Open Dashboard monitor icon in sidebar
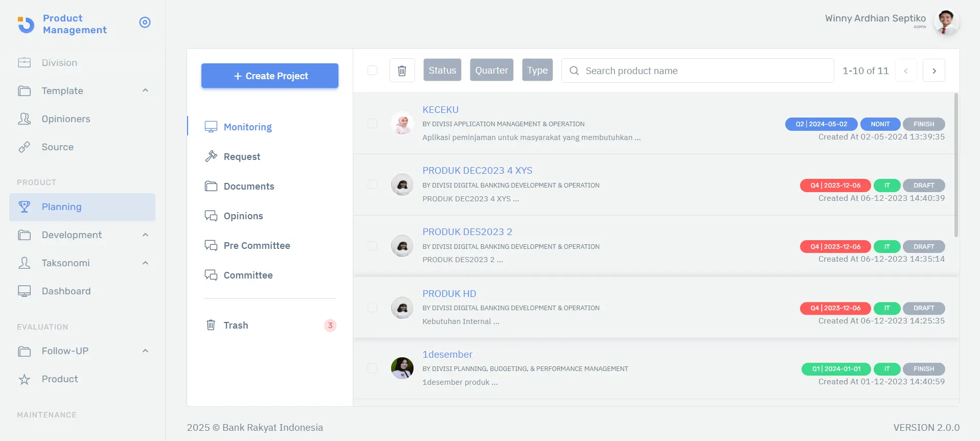 [24, 291]
